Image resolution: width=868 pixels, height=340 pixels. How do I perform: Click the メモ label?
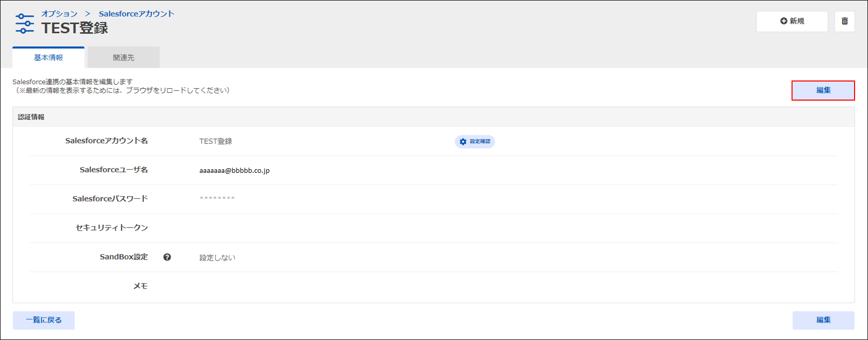141,286
